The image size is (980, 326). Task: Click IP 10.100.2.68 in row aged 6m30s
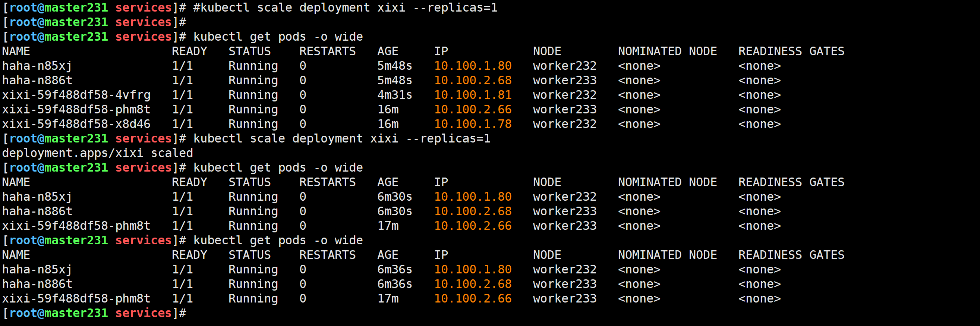[473, 211]
